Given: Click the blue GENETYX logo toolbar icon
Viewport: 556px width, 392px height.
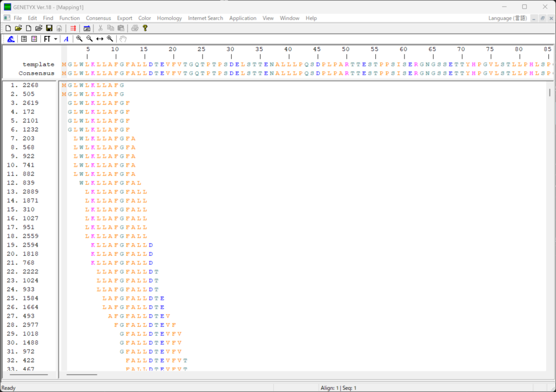Looking at the screenshot, I should [x=11, y=39].
